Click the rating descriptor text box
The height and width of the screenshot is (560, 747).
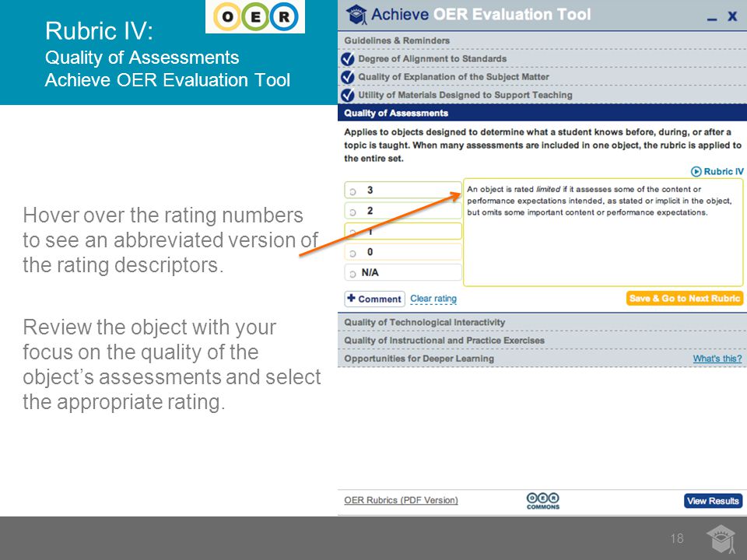point(603,233)
